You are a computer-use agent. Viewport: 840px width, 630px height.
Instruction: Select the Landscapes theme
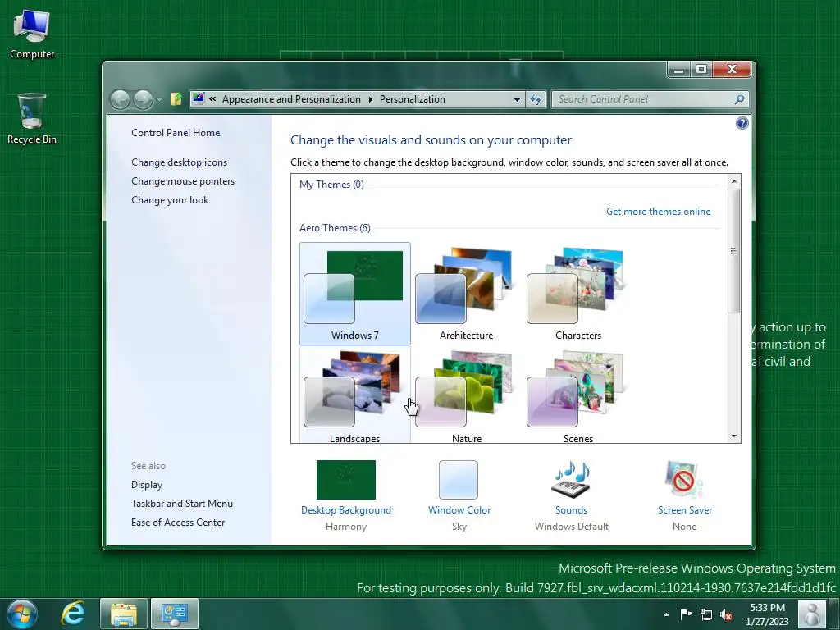355,395
